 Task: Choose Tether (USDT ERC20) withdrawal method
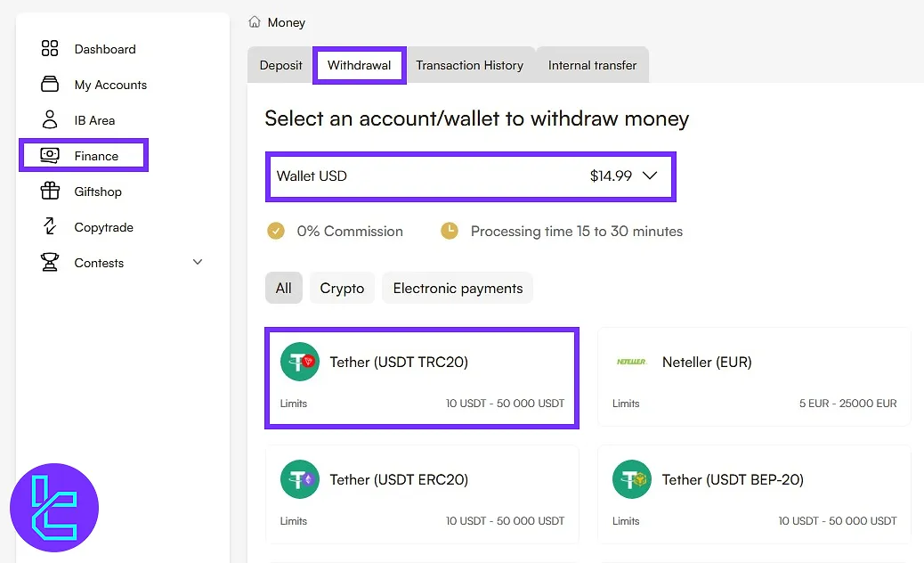point(422,494)
